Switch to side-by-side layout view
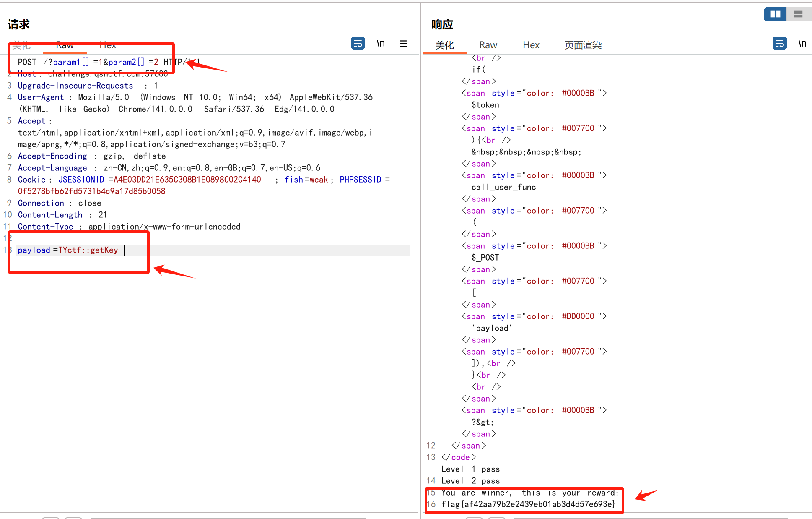 pyautogui.click(x=775, y=15)
